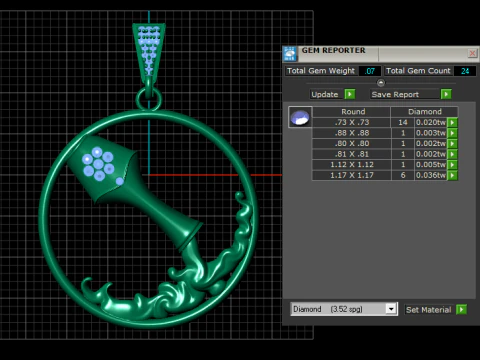Click the Total Gem Weight value .07
The image size is (480, 360).
pos(370,71)
